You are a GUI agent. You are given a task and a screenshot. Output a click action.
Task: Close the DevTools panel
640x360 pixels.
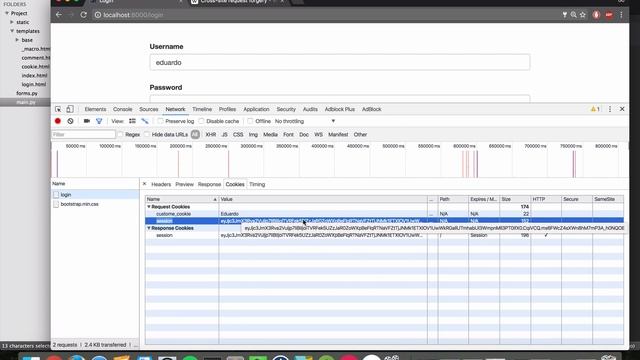pos(622,109)
